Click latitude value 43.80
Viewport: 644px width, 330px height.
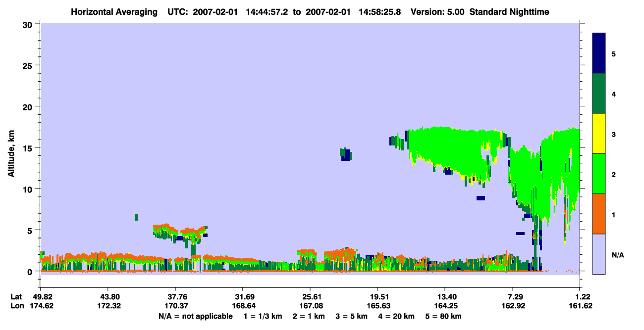click(x=107, y=297)
